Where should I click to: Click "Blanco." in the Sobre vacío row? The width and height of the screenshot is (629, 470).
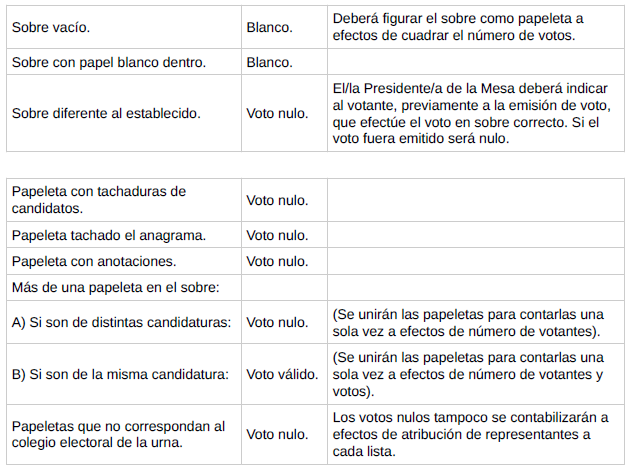(x=269, y=27)
